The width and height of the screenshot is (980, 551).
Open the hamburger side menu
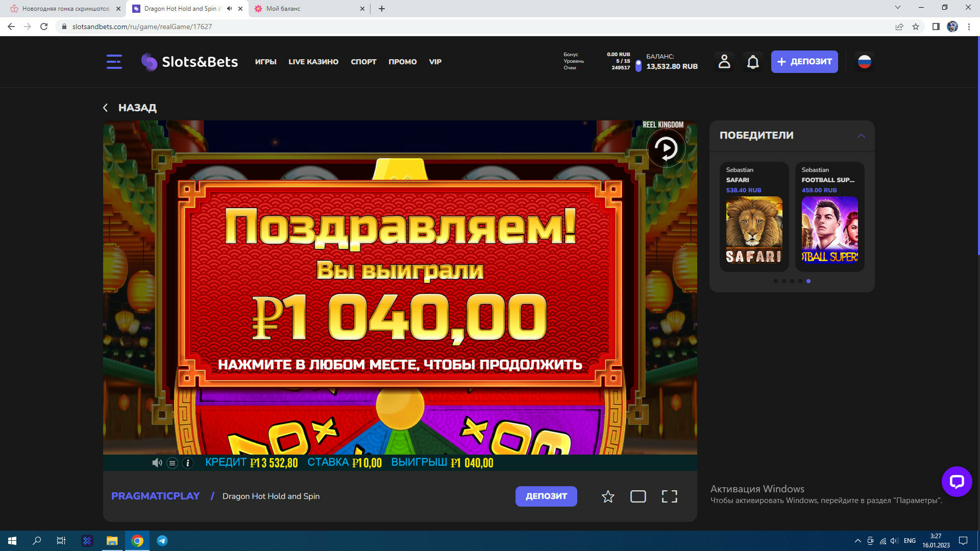[114, 62]
